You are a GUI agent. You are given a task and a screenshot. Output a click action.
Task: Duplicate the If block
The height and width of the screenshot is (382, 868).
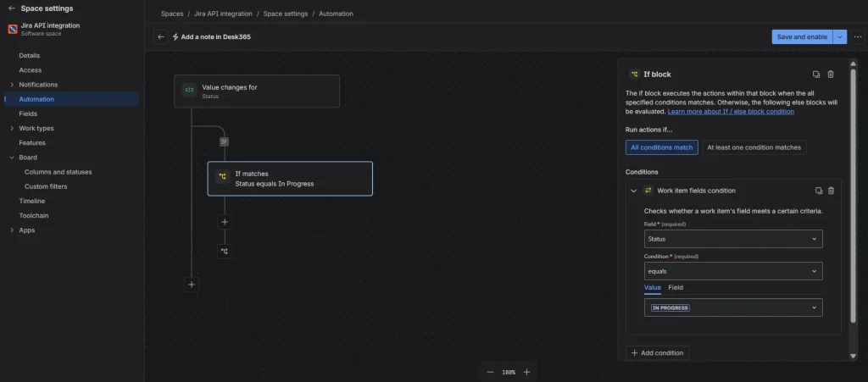point(816,74)
